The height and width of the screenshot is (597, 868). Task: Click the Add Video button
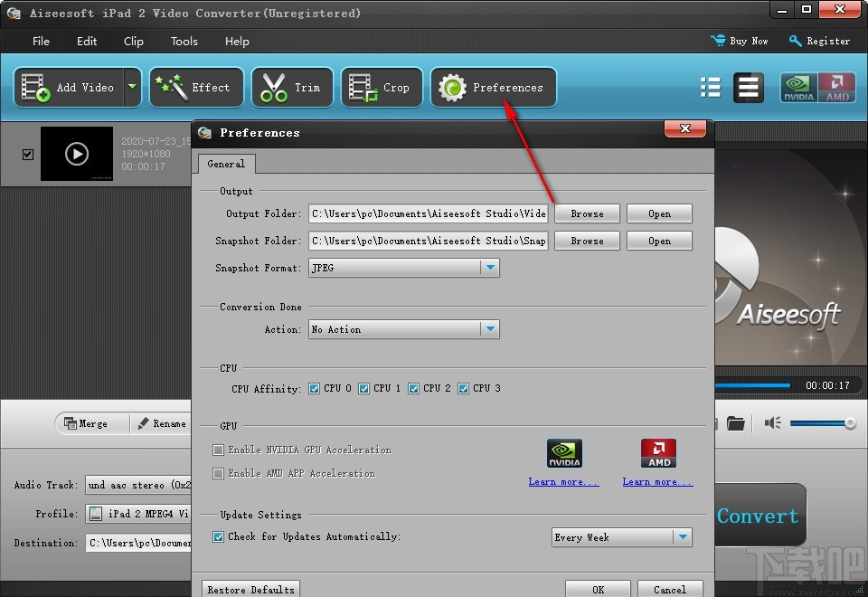pyautogui.click(x=68, y=88)
